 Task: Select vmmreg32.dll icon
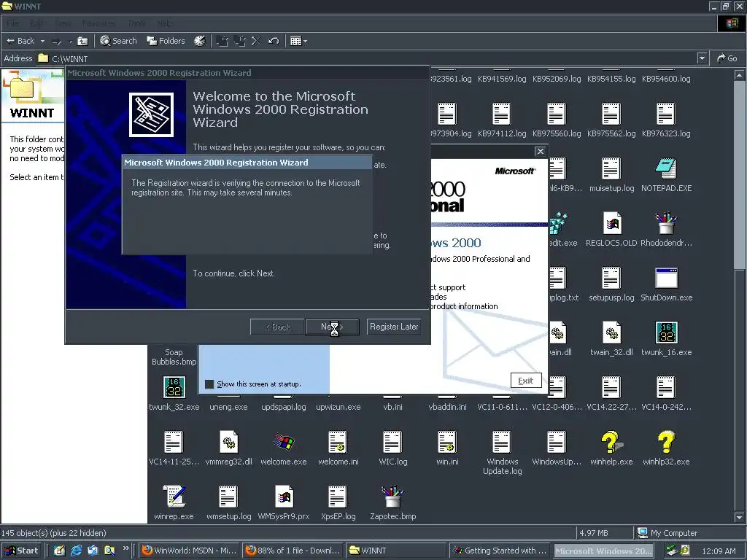pos(228,443)
